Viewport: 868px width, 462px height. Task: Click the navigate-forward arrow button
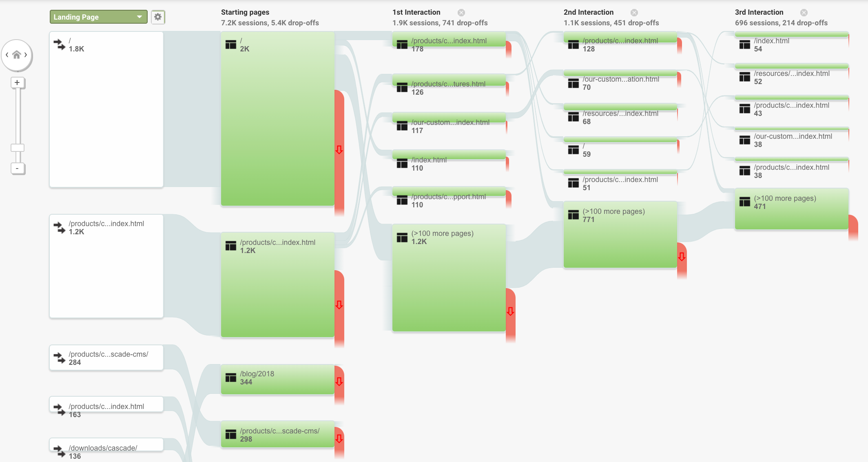coord(26,55)
